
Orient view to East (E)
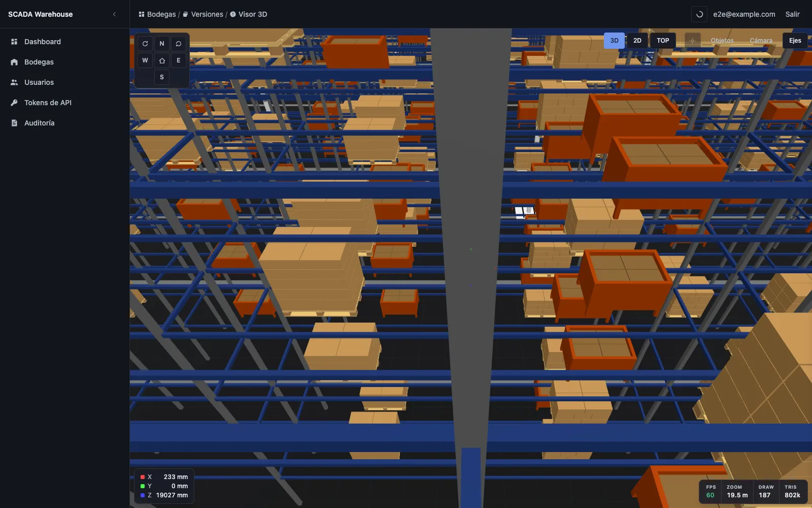coord(179,60)
